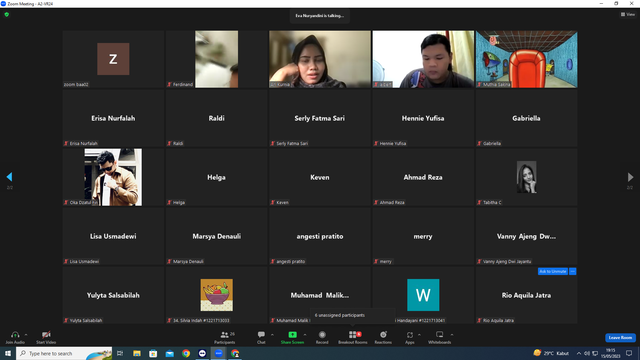Select the Helga participant tile

[216, 177]
